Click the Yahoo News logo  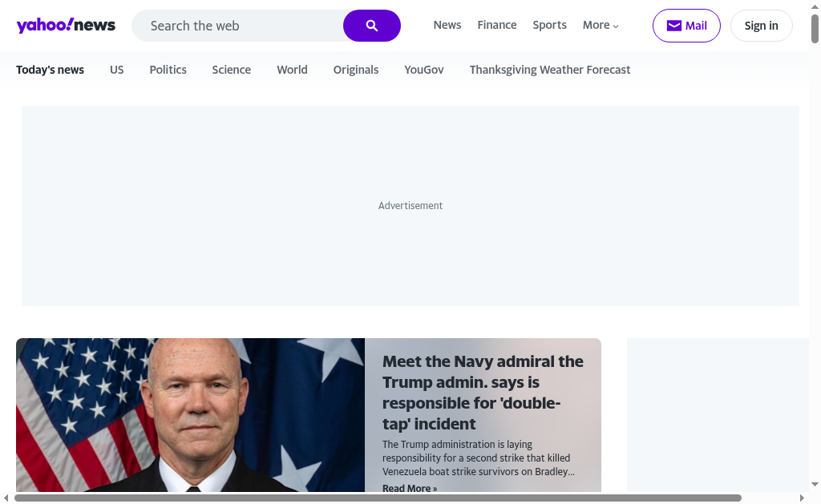click(x=66, y=26)
